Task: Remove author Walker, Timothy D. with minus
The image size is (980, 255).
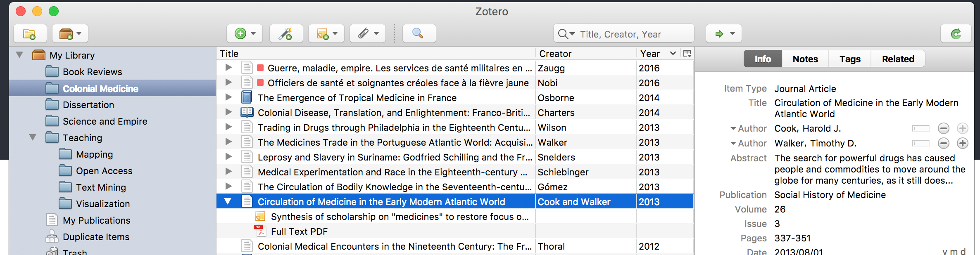Action: [944, 143]
